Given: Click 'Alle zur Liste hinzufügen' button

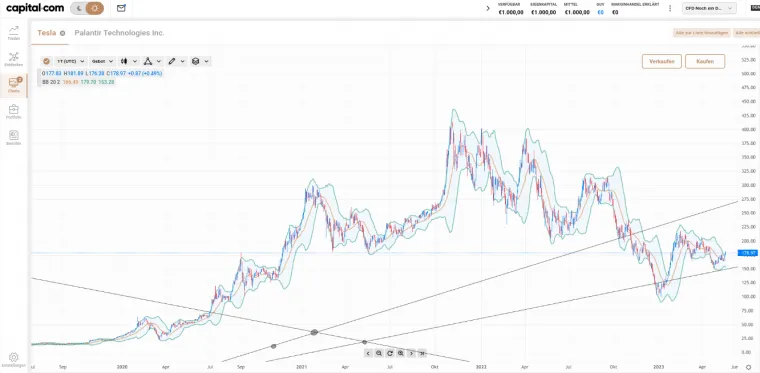Looking at the screenshot, I should click(702, 33).
